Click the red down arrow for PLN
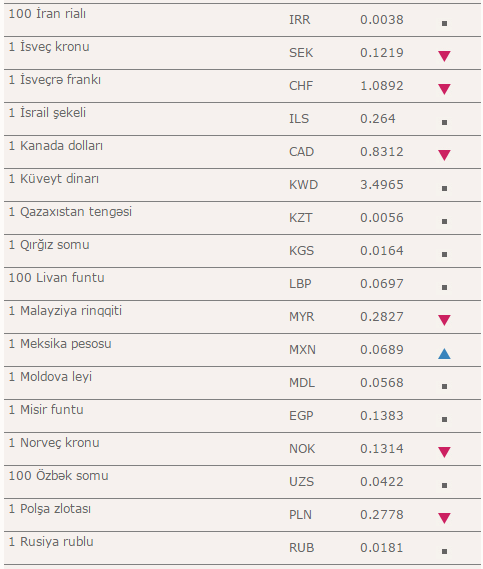 click(444, 518)
